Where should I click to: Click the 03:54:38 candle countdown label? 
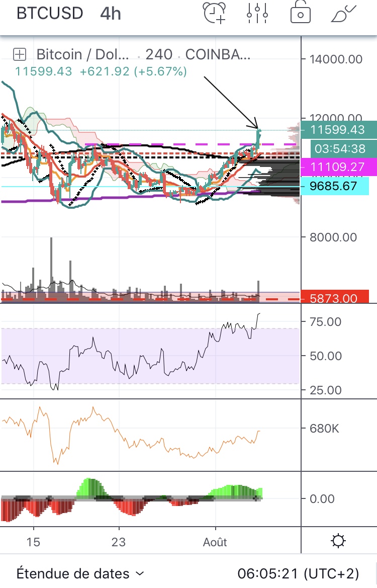[337, 149]
